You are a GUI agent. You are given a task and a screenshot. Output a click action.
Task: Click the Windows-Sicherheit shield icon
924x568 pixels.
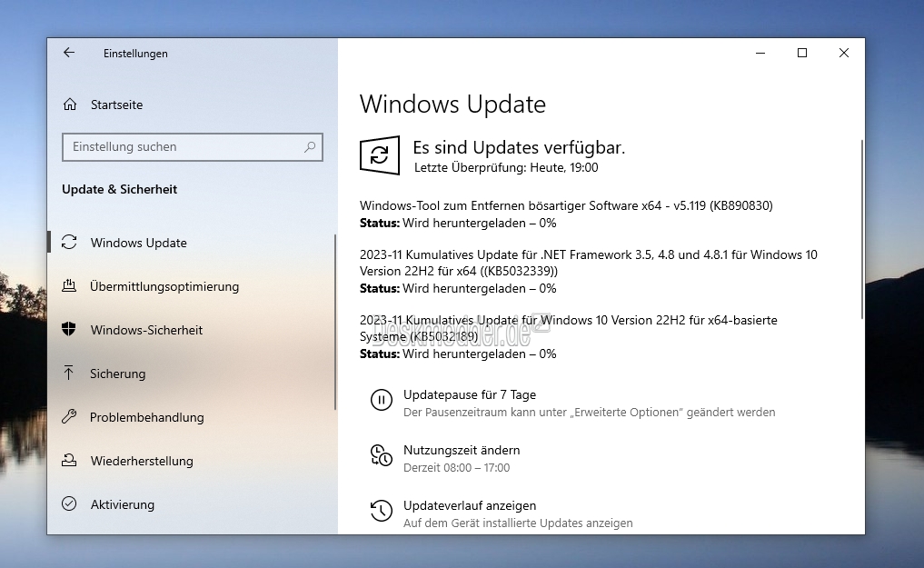69,329
